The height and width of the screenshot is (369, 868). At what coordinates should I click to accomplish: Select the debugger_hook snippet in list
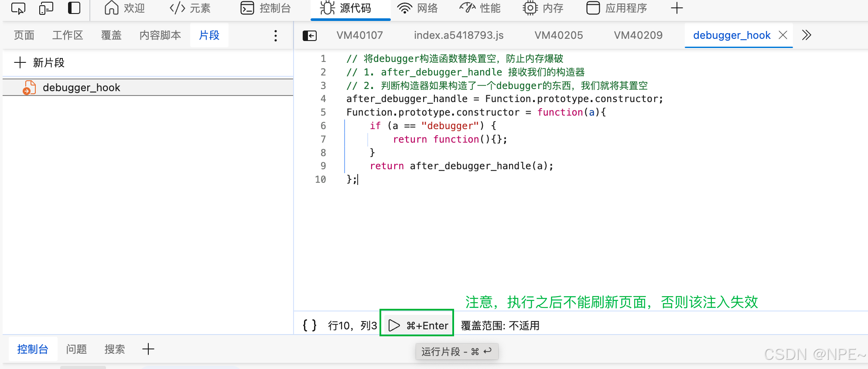pyautogui.click(x=81, y=88)
